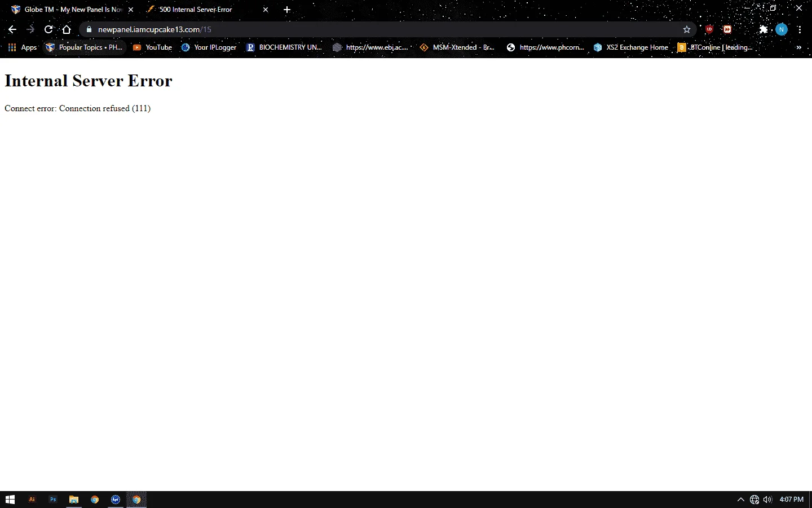Open File Explorer from the taskbar
Screen dimensions: 812x508
point(74,500)
